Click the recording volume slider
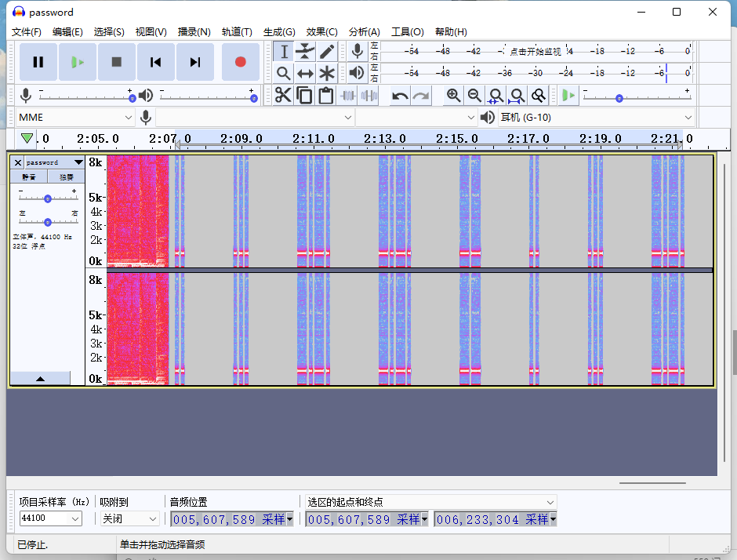737x560 pixels. point(86,96)
